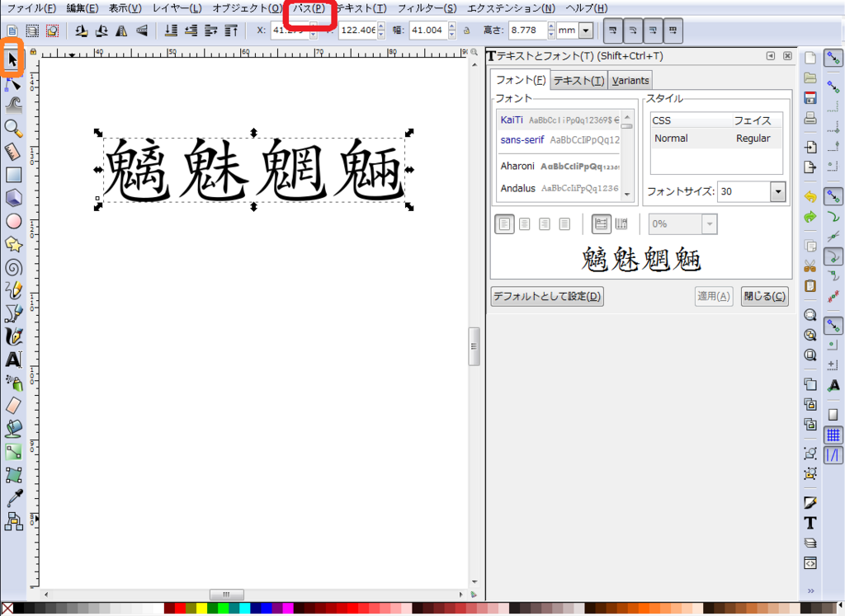Toggle left text alignment in dialog
This screenshot has width=845, height=616.
click(x=504, y=224)
